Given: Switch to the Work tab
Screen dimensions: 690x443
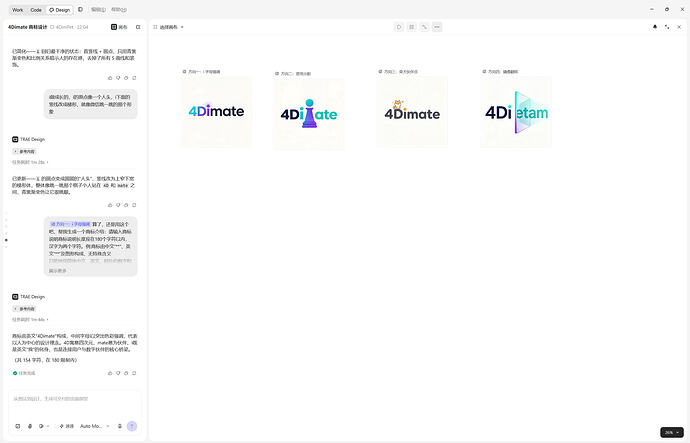Looking at the screenshot, I should click(x=18, y=10).
